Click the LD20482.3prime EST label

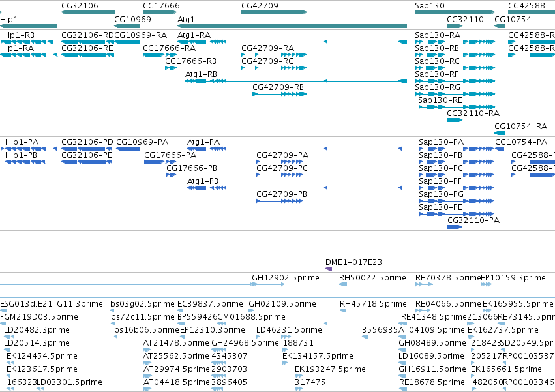click(x=37, y=330)
